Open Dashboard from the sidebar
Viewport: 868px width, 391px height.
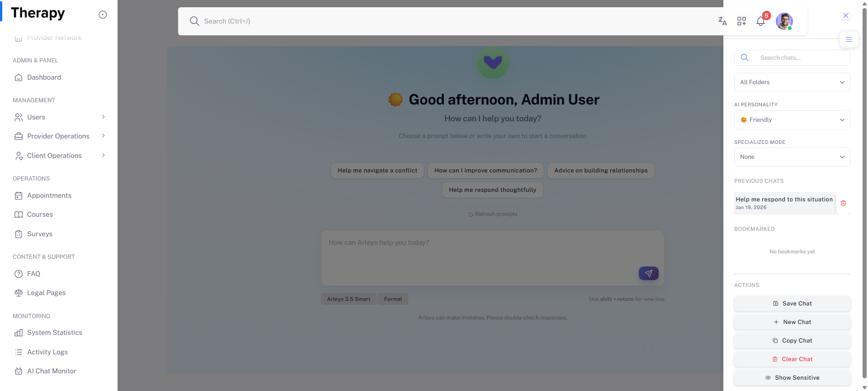click(x=59, y=77)
